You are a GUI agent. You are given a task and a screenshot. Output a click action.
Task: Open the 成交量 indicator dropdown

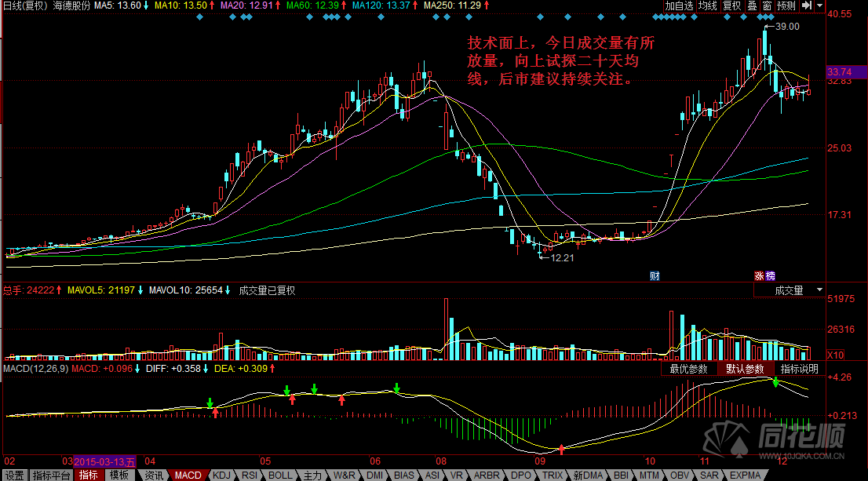(789, 290)
